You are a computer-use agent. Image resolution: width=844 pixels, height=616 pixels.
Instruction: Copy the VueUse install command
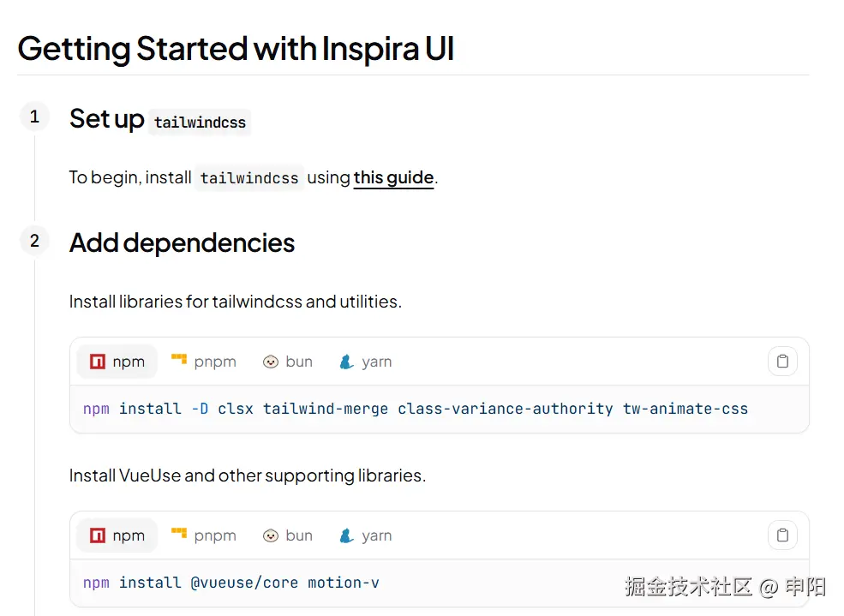coord(782,535)
